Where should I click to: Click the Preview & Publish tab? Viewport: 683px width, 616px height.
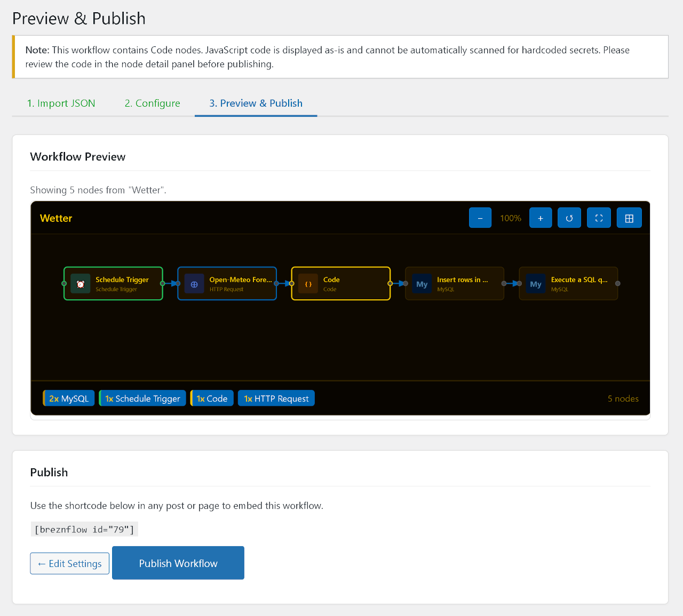(256, 103)
